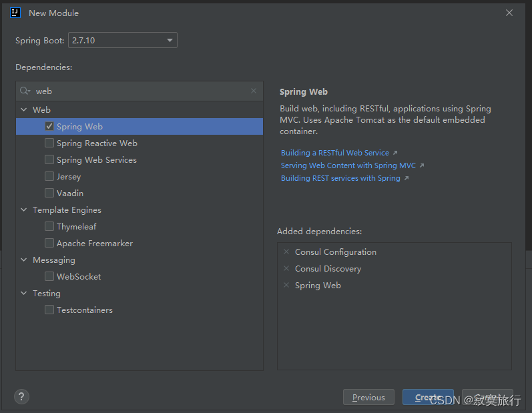Collapse the Web category
The height and width of the screenshot is (413, 532).
click(24, 109)
